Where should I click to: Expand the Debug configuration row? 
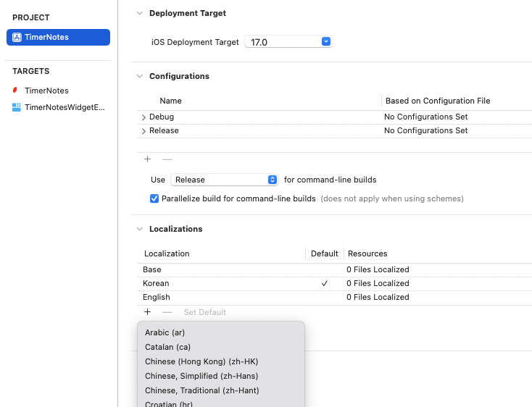point(144,117)
